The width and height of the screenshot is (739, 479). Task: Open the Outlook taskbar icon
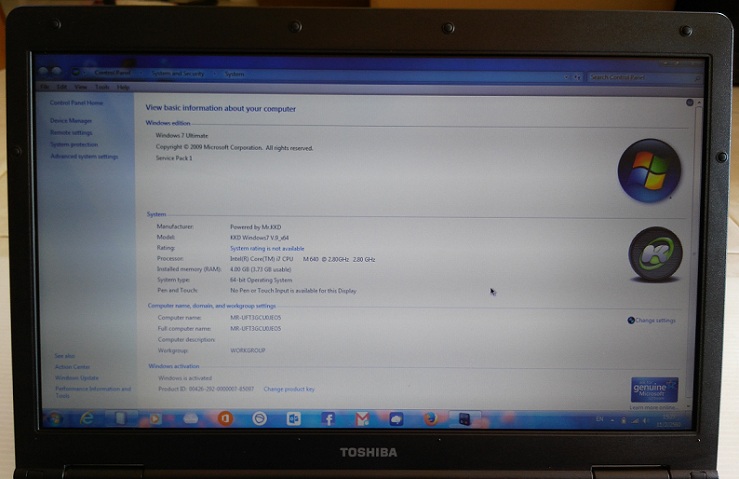tap(293, 419)
